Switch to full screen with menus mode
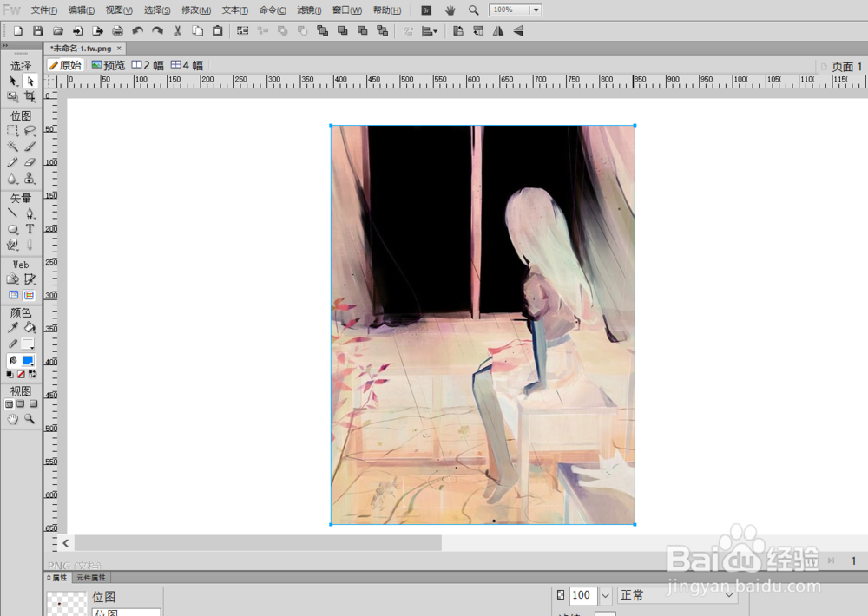This screenshot has height=616, width=868. [x=21, y=404]
